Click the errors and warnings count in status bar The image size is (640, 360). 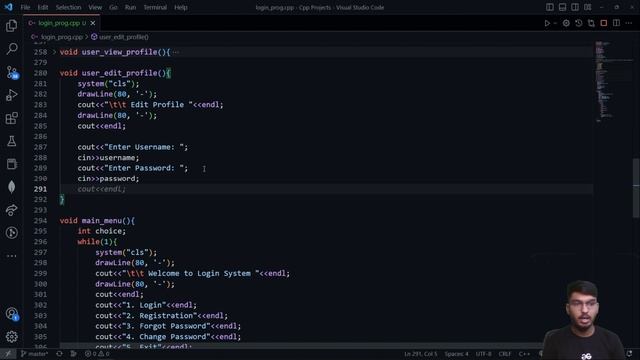click(97, 354)
